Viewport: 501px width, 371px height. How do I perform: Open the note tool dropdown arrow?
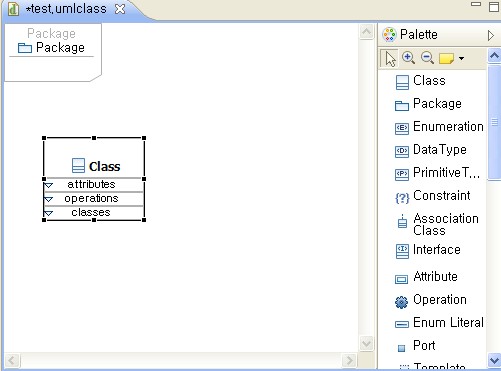tap(461, 58)
